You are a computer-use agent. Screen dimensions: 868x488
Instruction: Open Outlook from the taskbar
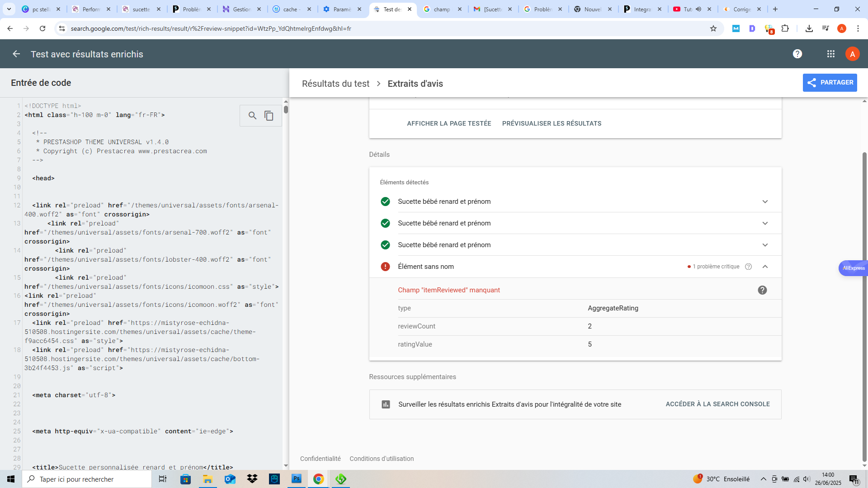coord(230,479)
